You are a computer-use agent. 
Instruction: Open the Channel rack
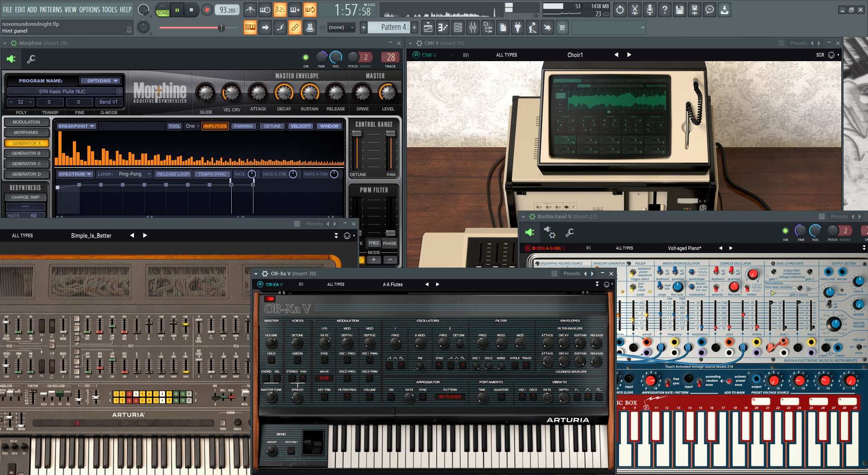click(458, 28)
